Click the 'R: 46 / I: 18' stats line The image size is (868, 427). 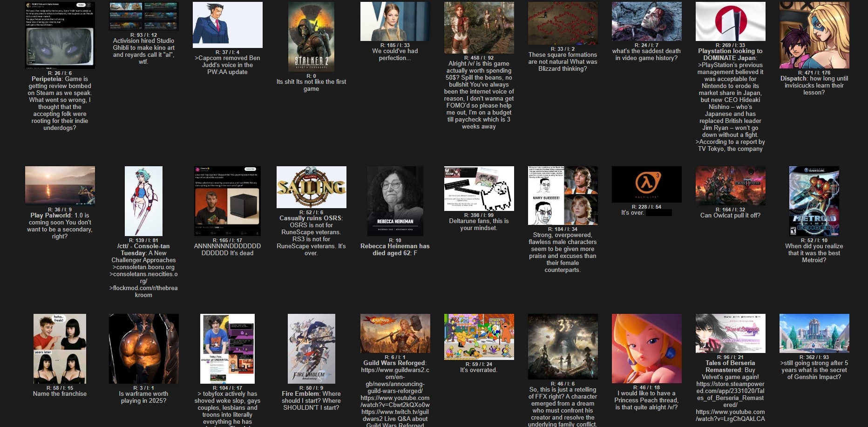tap(647, 387)
